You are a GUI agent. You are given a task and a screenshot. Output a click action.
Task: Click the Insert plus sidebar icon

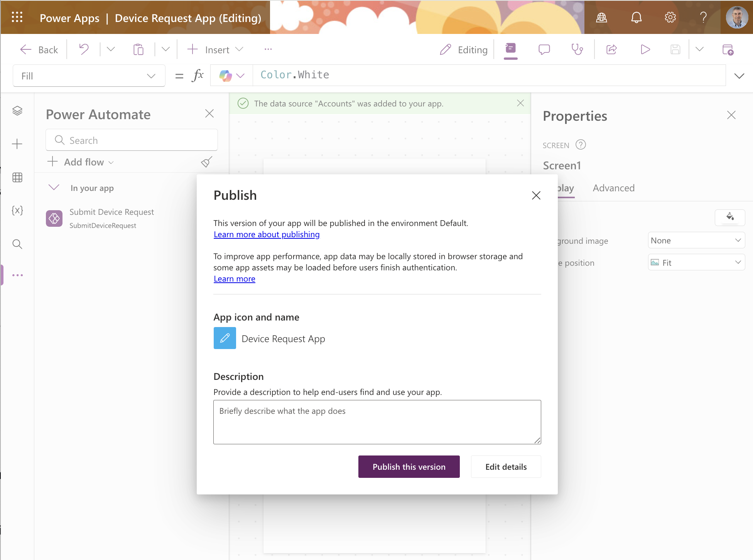(x=17, y=144)
